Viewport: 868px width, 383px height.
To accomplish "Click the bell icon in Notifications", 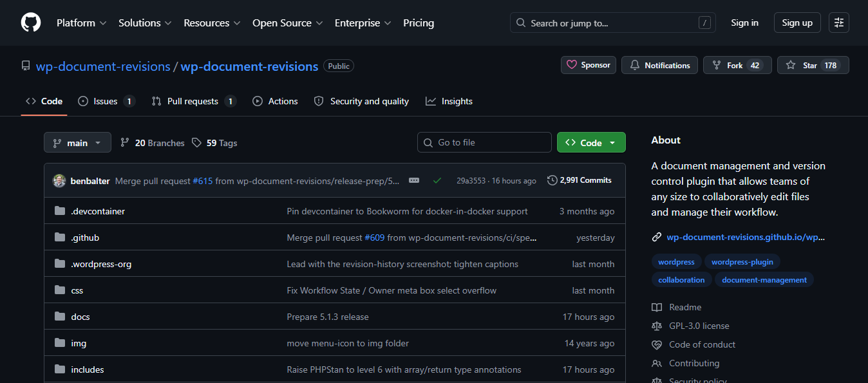I will [x=635, y=65].
